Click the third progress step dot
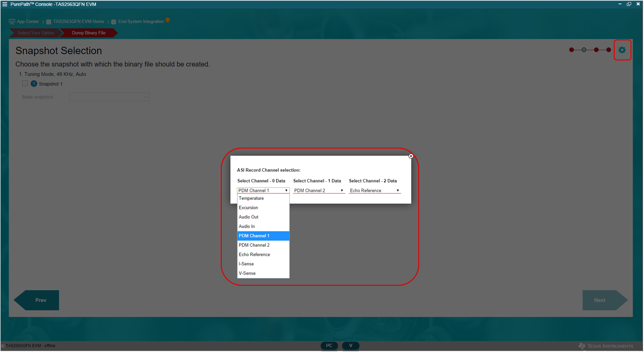Viewport: 644px width, 352px height. 596,50
